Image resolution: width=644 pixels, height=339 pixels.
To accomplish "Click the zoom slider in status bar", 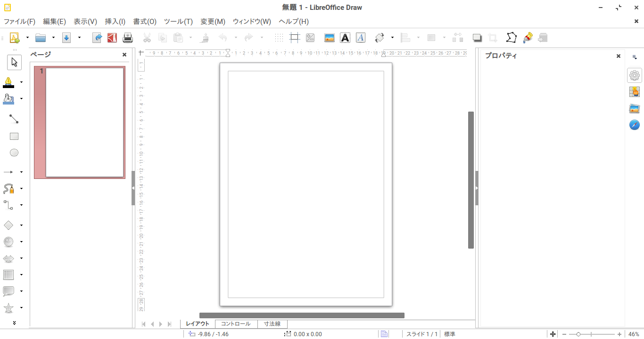I will (591, 334).
